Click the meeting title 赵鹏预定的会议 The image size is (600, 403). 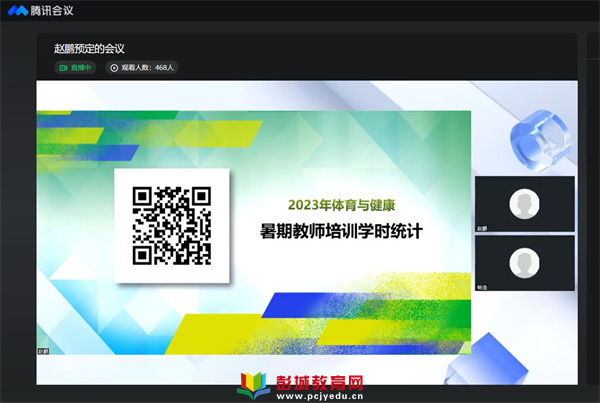pos(89,49)
